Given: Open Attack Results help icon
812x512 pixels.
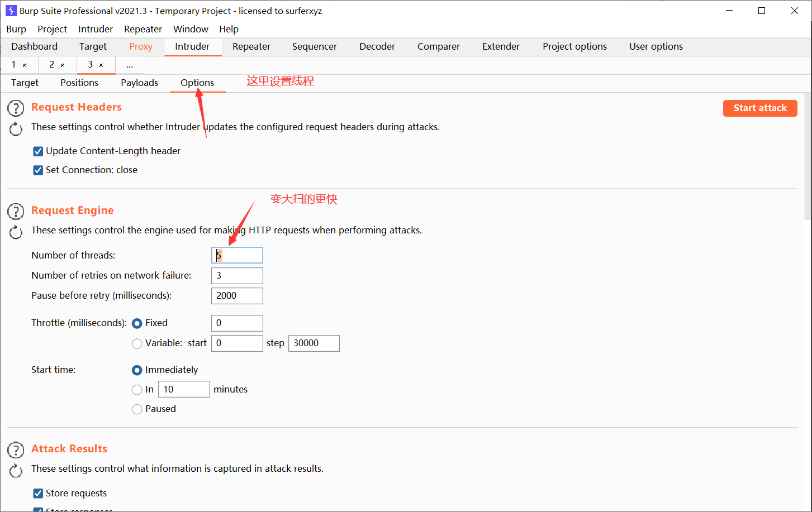Looking at the screenshot, I should [16, 449].
